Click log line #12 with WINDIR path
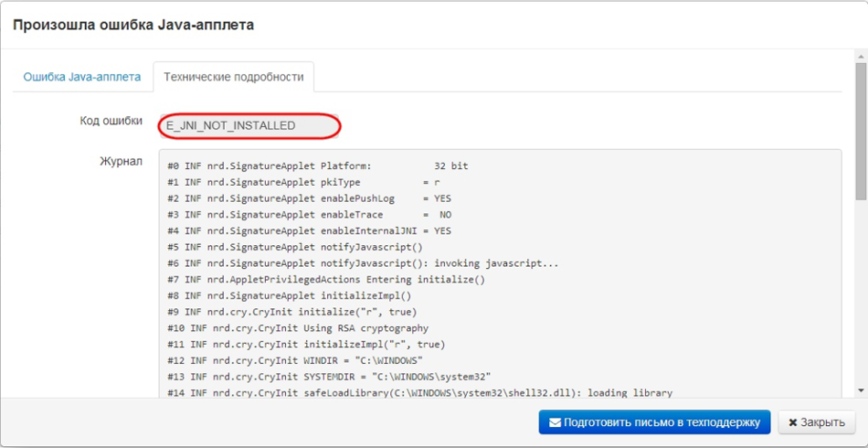This screenshot has height=448, width=868. point(295,360)
